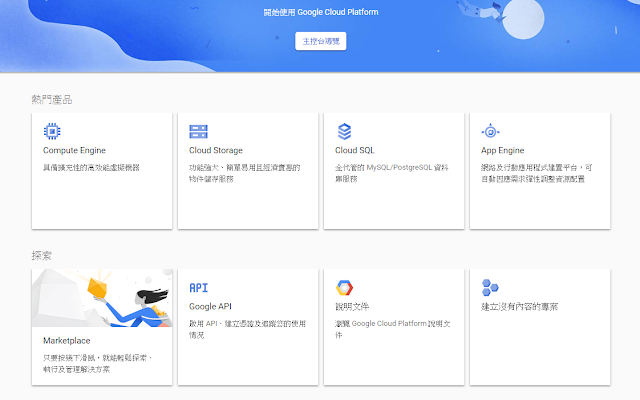Click the Compute Engine description text
Image resolution: width=640 pixels, height=400 pixels.
coord(91,167)
